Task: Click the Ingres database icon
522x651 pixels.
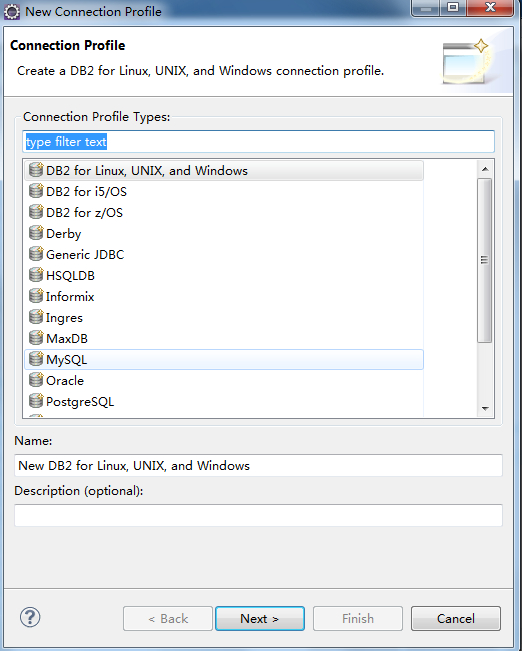Action: 36,317
